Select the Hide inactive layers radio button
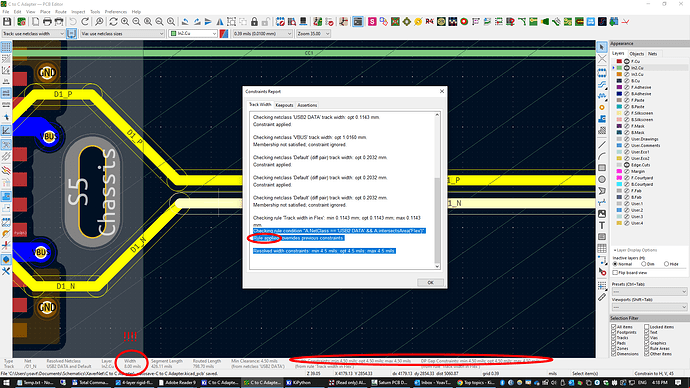This screenshot has width=690, height=388. tap(666, 264)
